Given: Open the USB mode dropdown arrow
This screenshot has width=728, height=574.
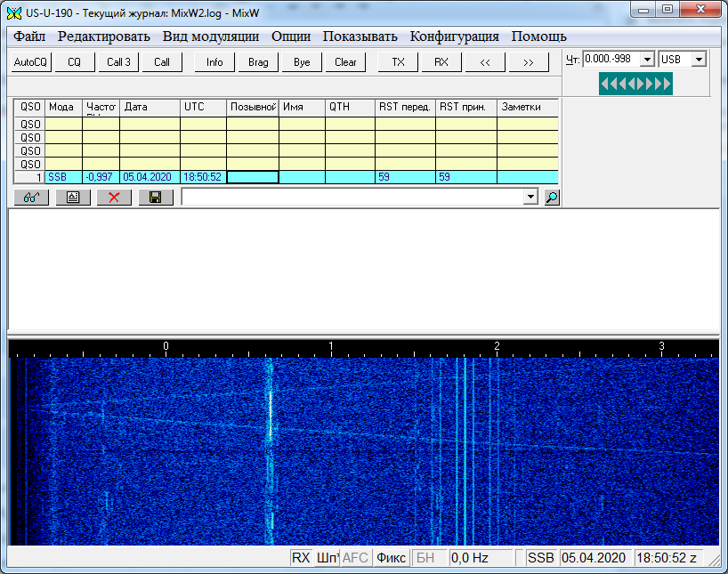Looking at the screenshot, I should (699, 60).
